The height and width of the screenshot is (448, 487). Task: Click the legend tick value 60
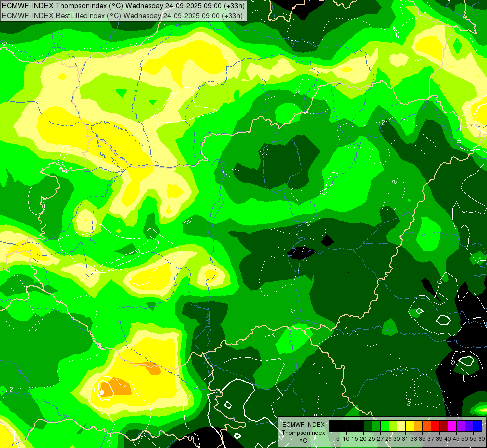482,439
